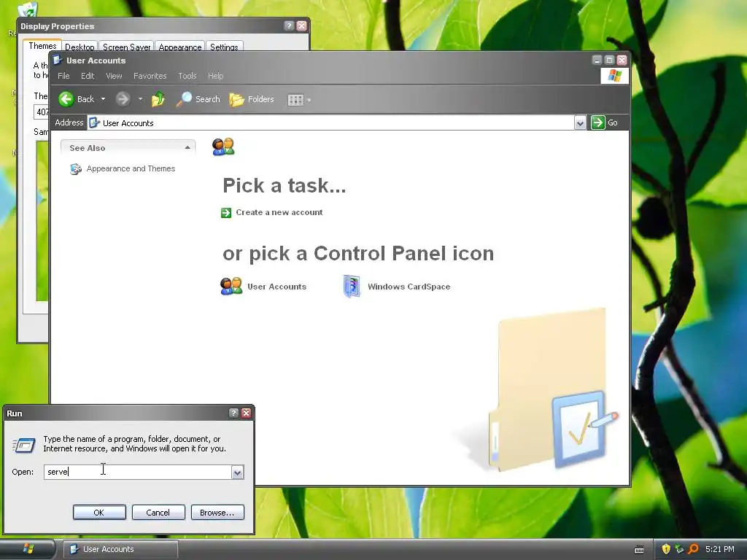Go up one folder level icon

tap(158, 99)
